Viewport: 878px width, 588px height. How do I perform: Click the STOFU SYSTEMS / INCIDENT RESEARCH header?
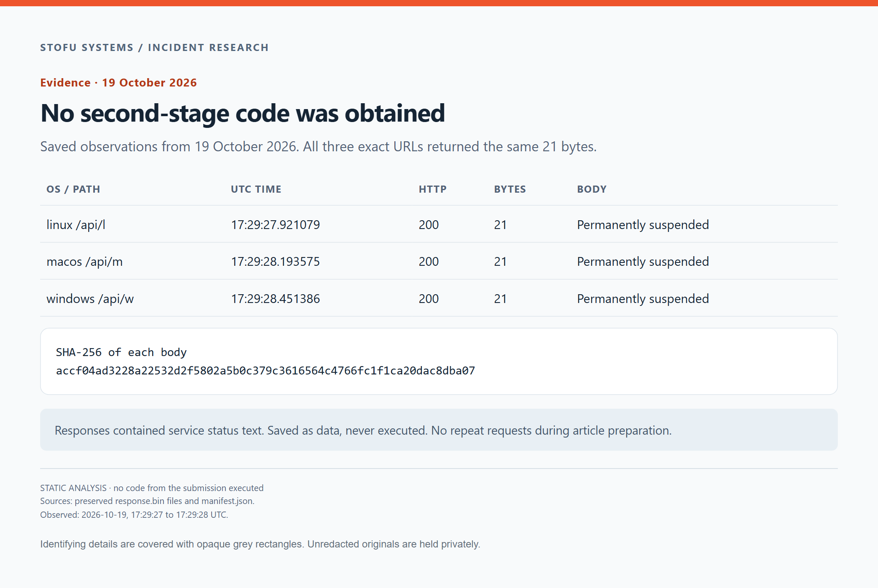(154, 48)
